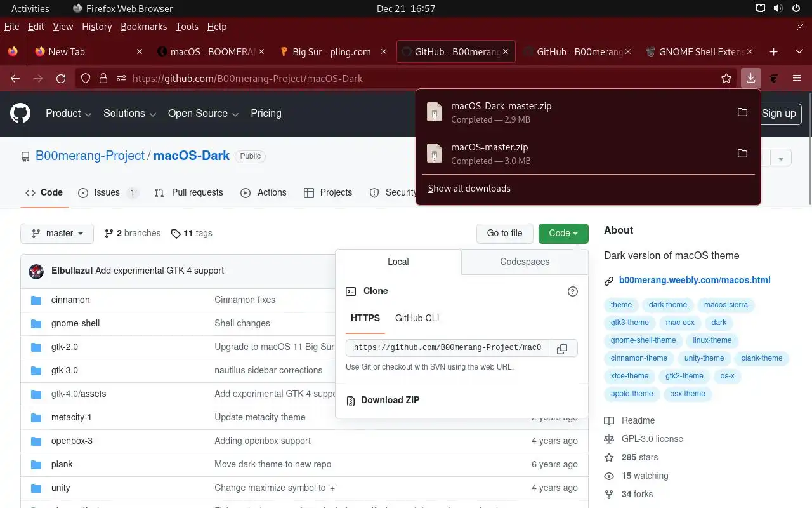Open the GPL-3.0 license link
812x508 pixels.
click(x=652, y=439)
